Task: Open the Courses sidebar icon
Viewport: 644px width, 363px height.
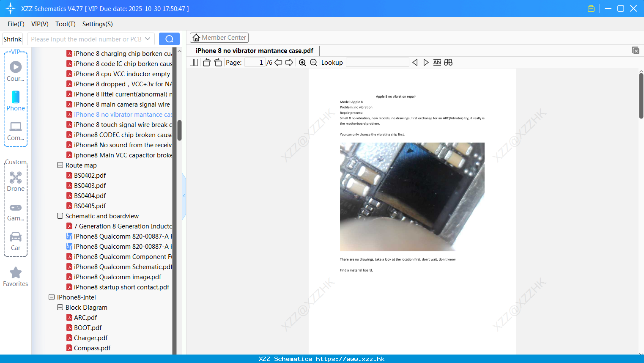Action: click(x=16, y=71)
